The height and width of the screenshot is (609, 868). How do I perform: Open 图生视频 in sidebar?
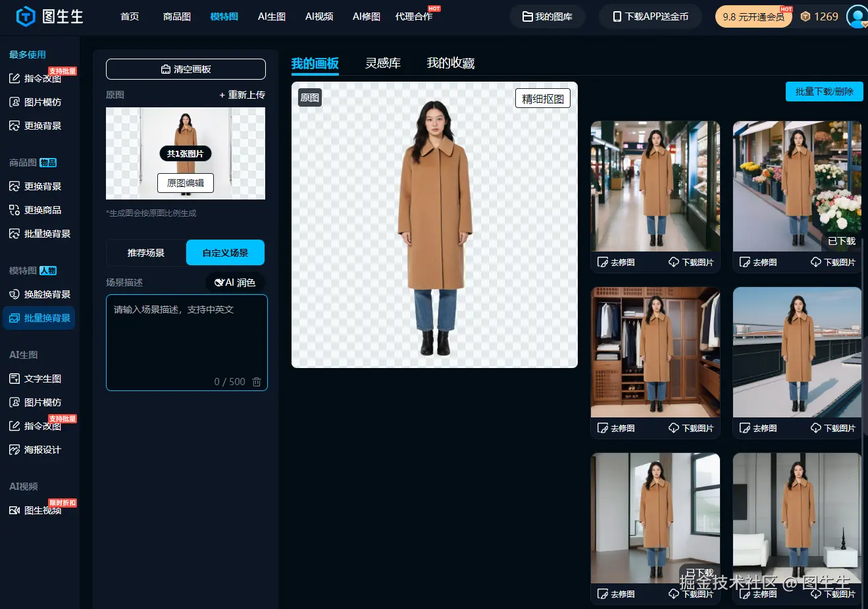pyautogui.click(x=36, y=510)
